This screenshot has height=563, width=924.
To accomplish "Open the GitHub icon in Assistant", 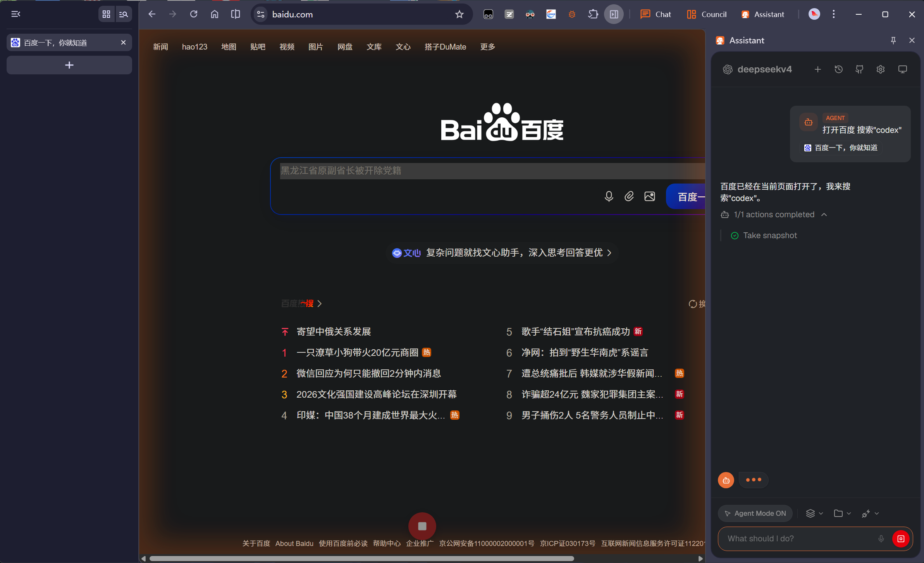I will pos(860,69).
